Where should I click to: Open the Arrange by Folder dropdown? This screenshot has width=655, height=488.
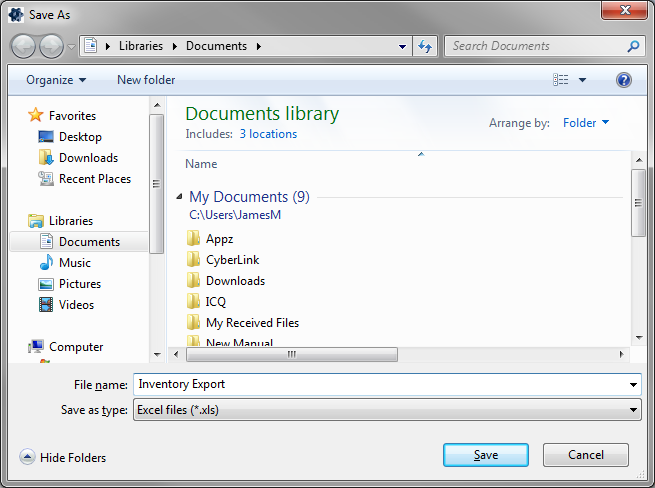585,123
